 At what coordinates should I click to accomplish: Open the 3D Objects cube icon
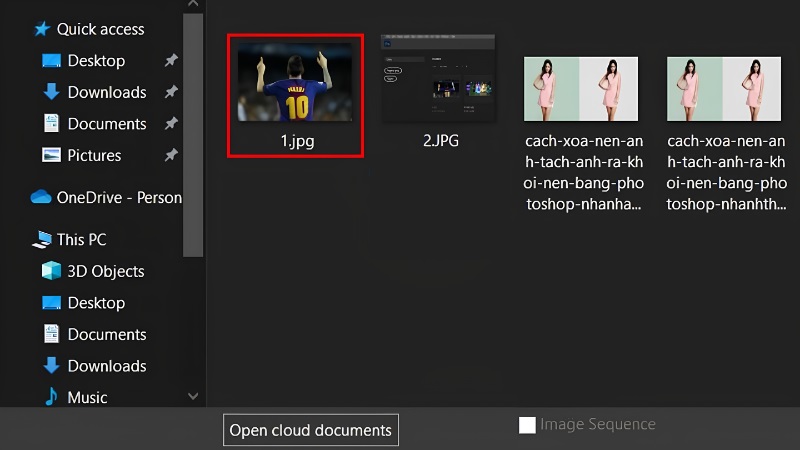51,271
